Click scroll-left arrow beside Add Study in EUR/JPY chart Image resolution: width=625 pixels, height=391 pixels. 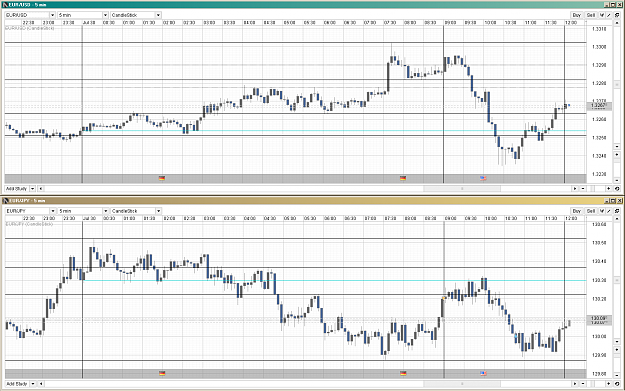(x=41, y=384)
